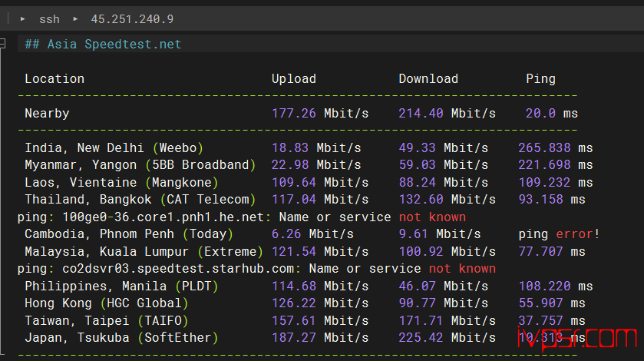Click the Upload column header
The image size is (644, 361).
coord(293,78)
